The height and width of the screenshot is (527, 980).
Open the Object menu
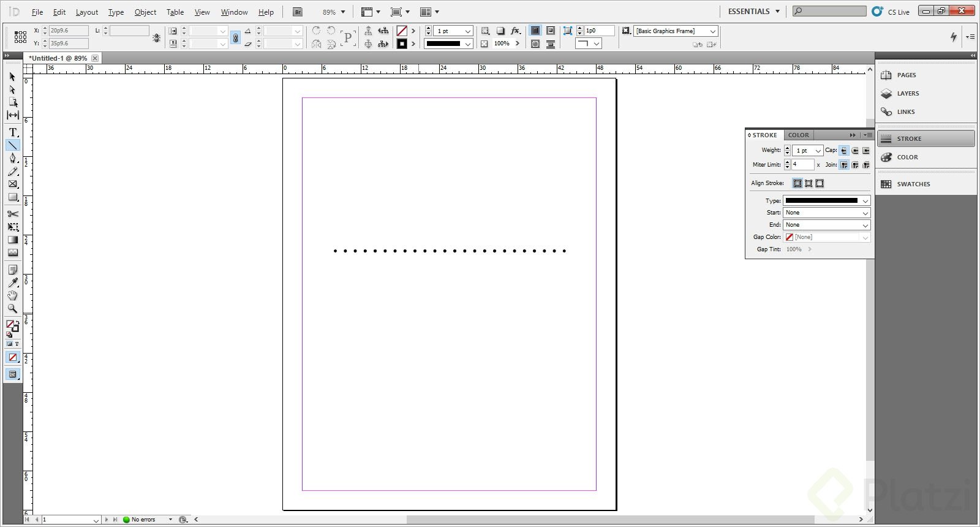click(145, 12)
